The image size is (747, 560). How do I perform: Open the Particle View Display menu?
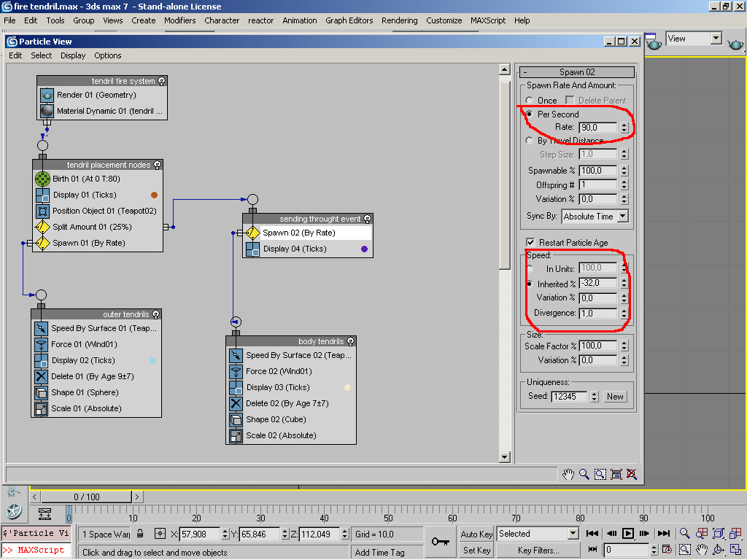pyautogui.click(x=73, y=55)
